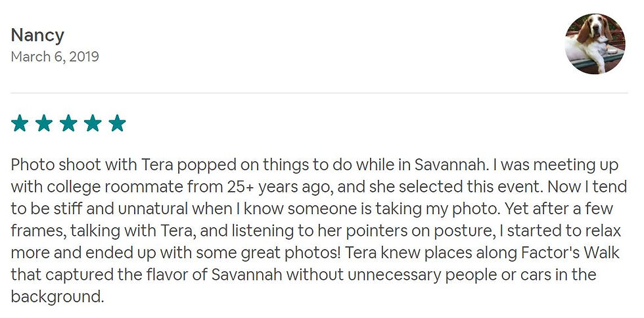Viewport: 644px width, 318px height.
Task: Click the fifth rating star
Action: (117, 124)
